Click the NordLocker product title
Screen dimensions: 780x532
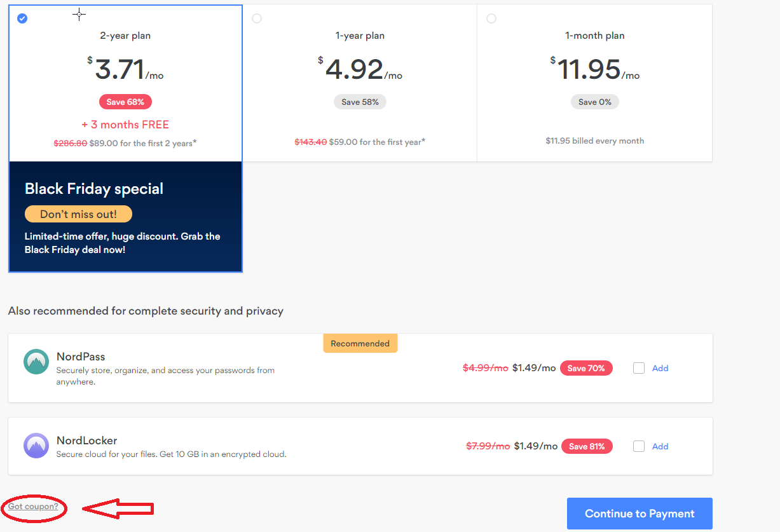[x=86, y=440]
